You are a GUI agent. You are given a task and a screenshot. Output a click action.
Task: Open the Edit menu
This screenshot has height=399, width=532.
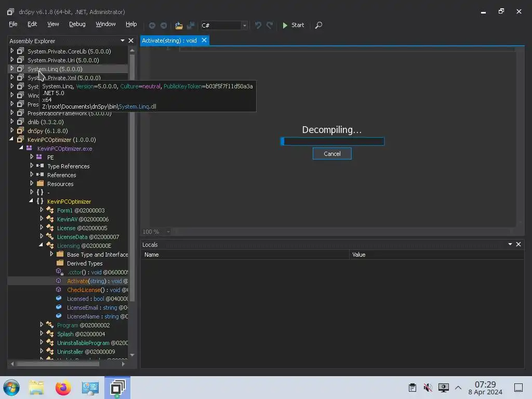pyautogui.click(x=32, y=24)
